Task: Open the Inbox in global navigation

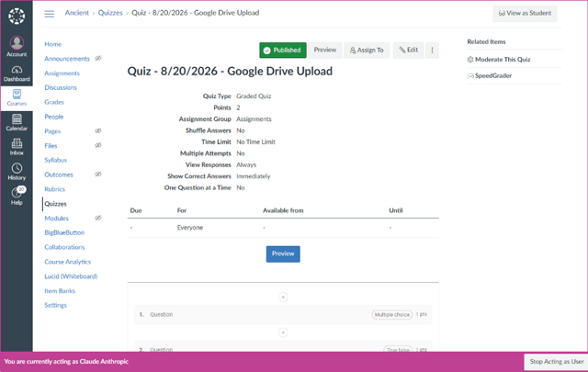Action: (17, 147)
